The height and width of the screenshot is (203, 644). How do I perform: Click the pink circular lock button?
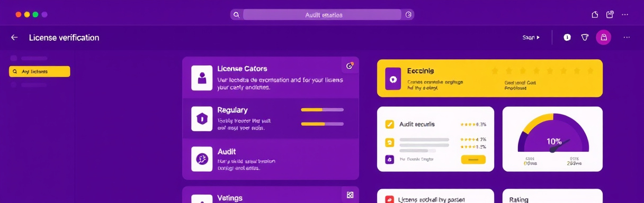pos(603,38)
